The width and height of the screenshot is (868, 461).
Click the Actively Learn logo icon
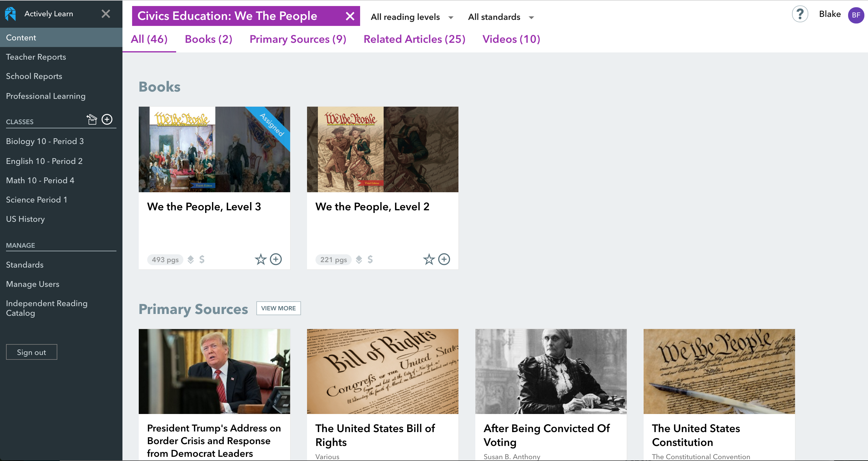point(11,14)
